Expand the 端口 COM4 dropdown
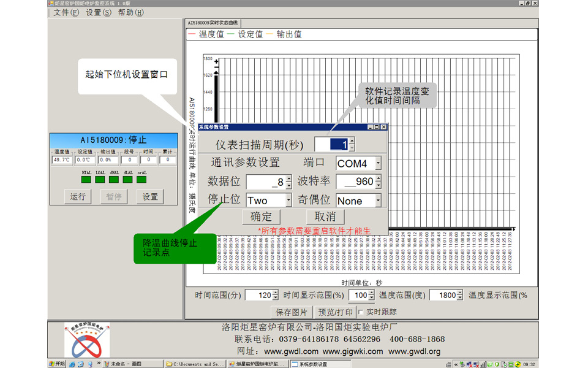This screenshot has height=368, width=588. tap(378, 164)
